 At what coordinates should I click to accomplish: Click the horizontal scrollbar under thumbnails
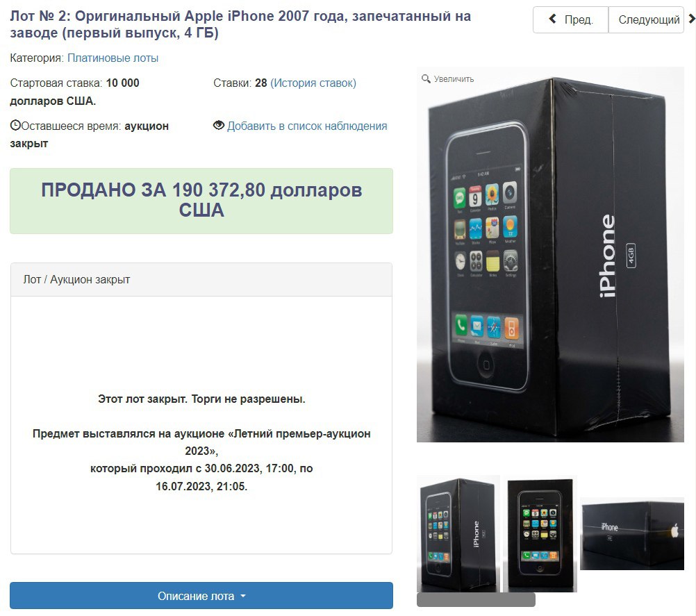coord(476,599)
